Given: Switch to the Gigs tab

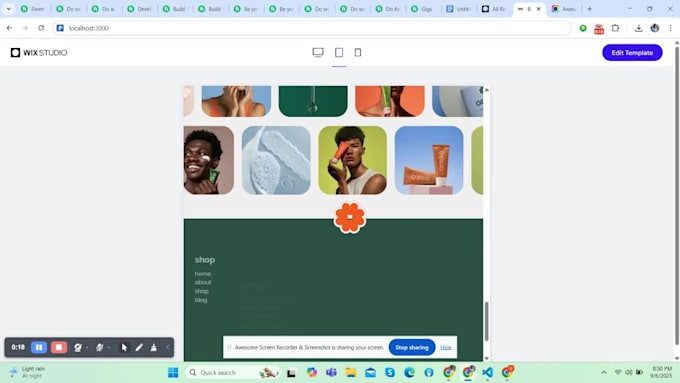Looking at the screenshot, I should 422,9.
